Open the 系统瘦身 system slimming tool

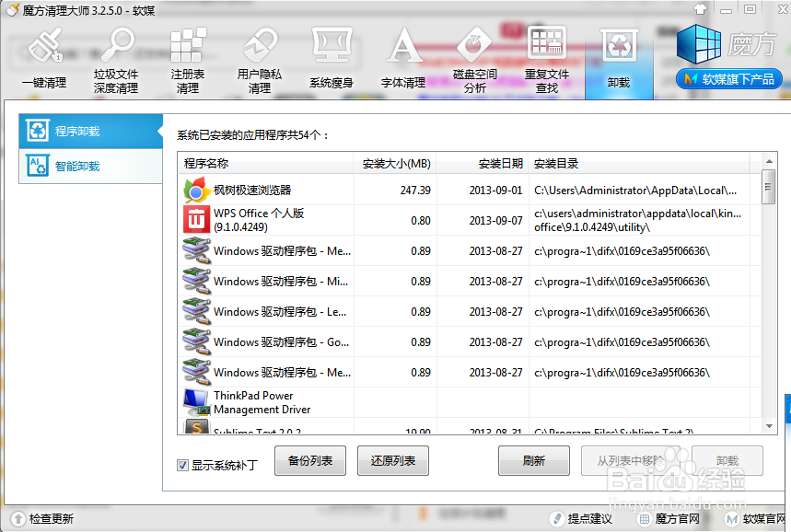click(x=332, y=59)
